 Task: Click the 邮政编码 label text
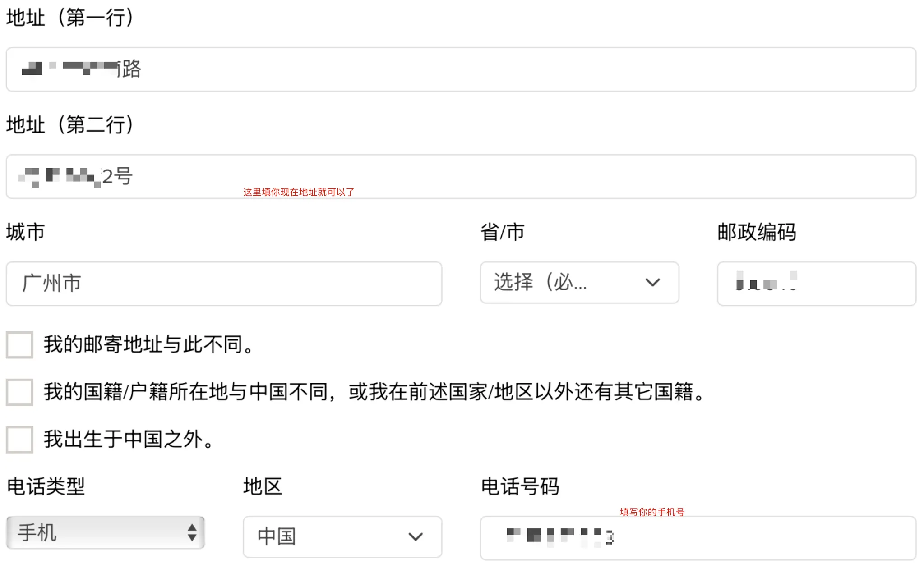[757, 232]
